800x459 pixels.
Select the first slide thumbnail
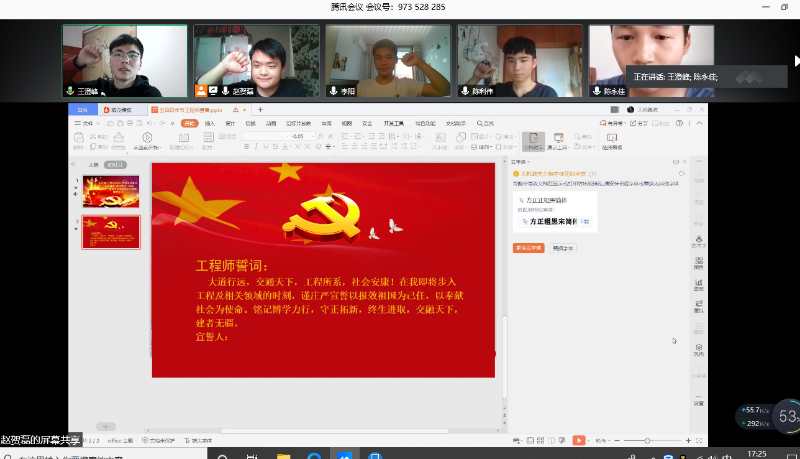coord(111,191)
